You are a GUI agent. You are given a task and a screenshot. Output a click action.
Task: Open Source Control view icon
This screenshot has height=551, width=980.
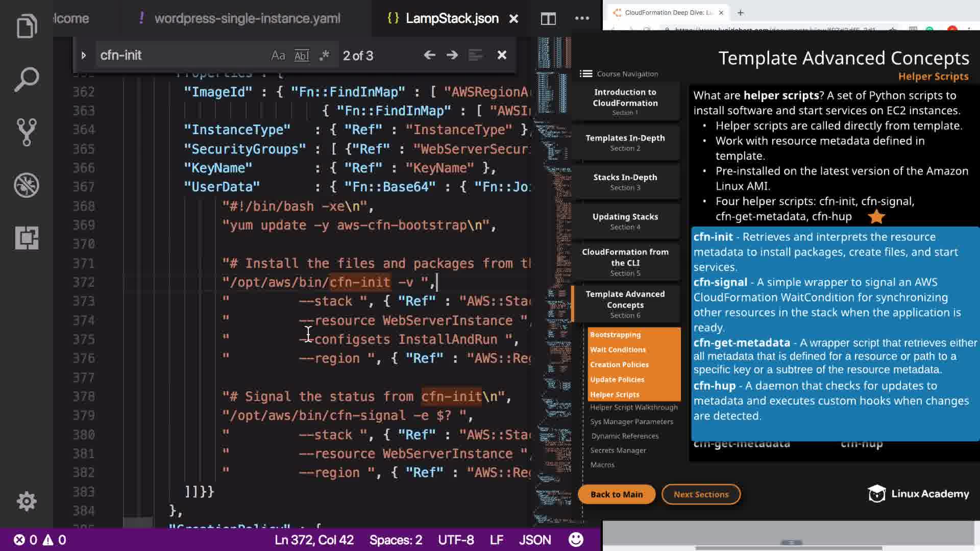click(27, 132)
